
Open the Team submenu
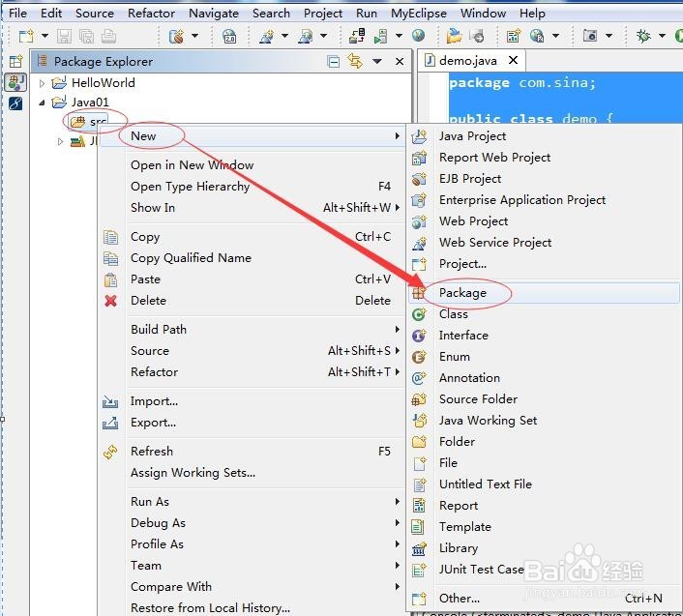(252, 566)
